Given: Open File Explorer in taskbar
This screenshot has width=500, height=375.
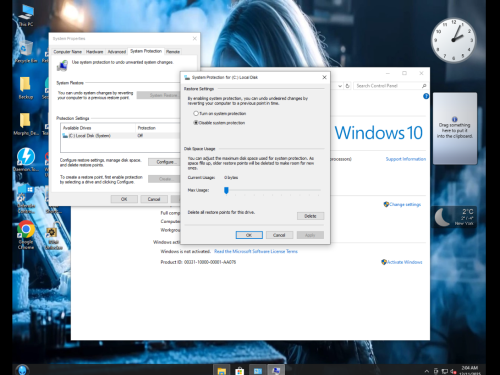Looking at the screenshot, I should click(222, 371).
